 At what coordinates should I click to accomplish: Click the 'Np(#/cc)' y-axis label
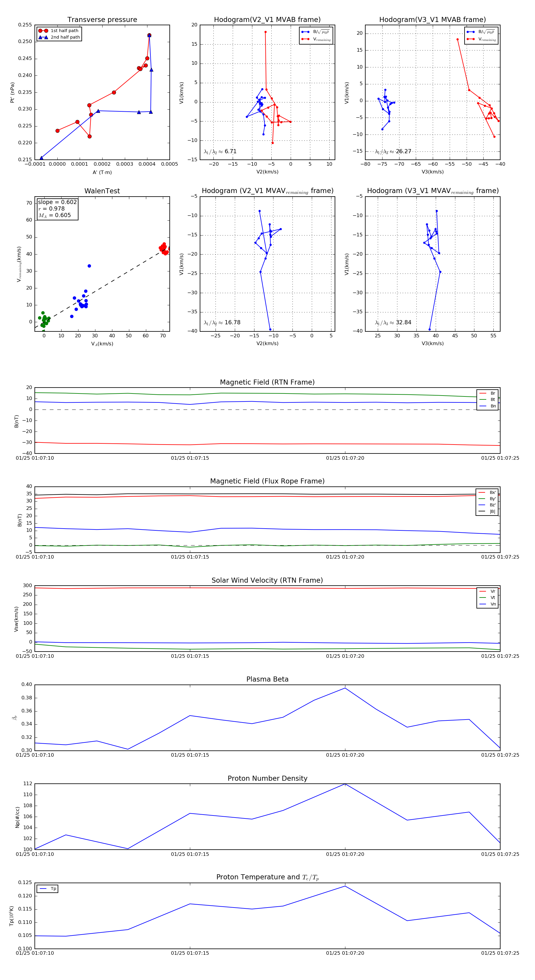pyautogui.click(x=17, y=817)
